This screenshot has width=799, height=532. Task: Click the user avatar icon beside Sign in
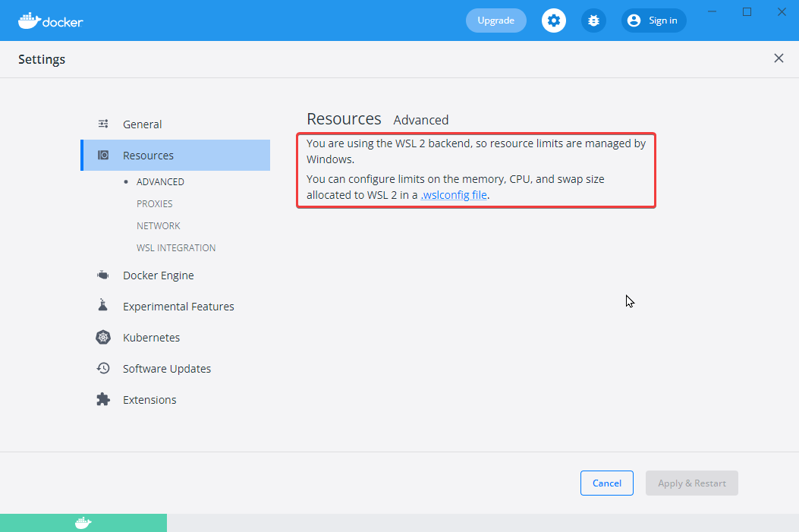(x=634, y=20)
